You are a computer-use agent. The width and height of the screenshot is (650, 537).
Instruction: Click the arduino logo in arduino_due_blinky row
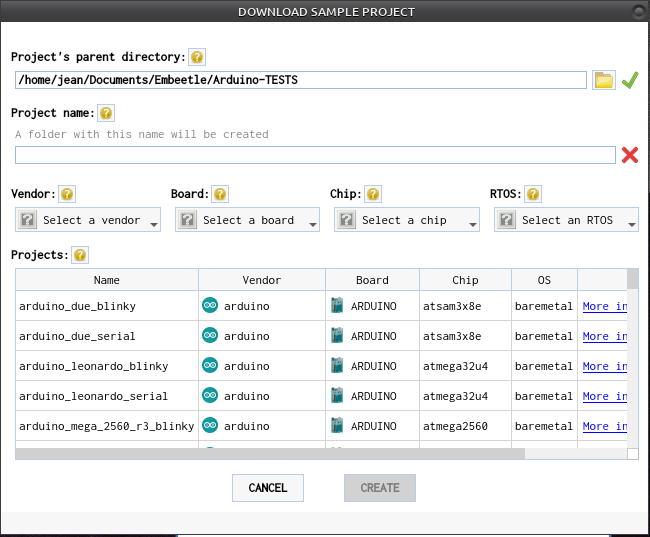pos(210,305)
